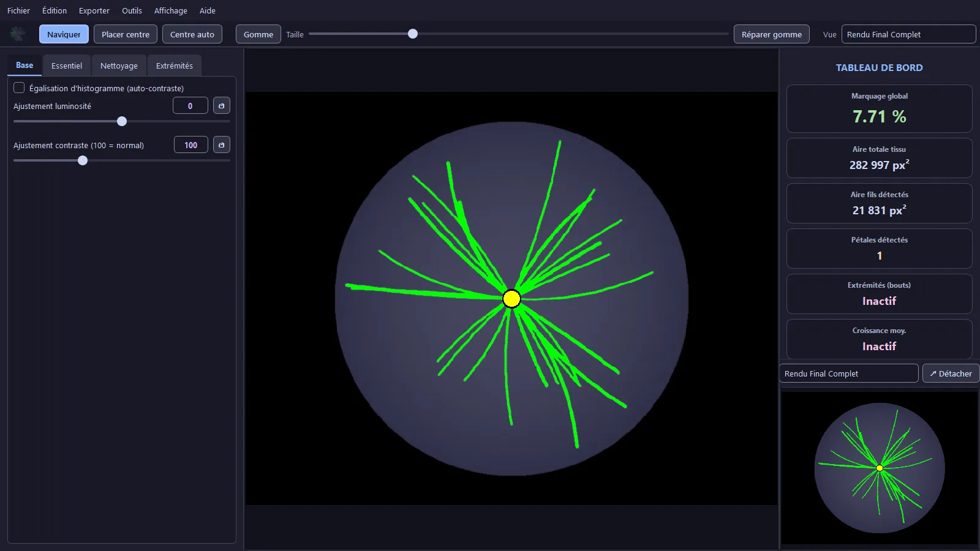Click the Croissance moy. Inactif status
Viewport: 980px width, 551px height.
880,347
